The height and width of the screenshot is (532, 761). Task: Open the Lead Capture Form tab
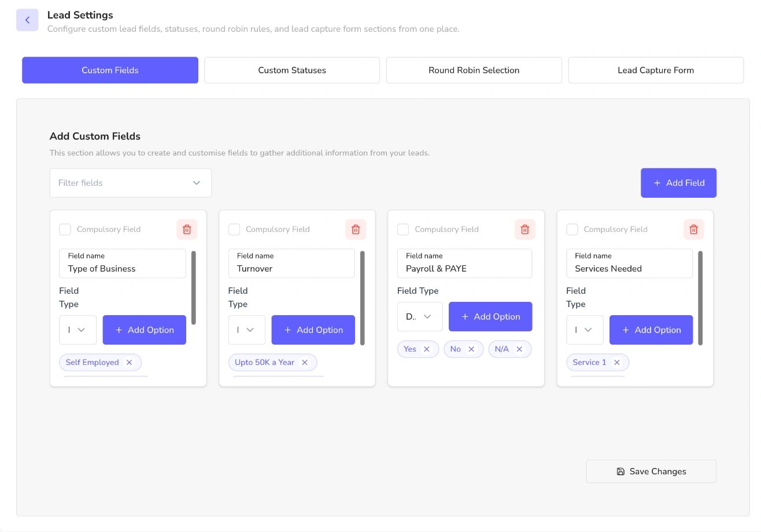tap(656, 70)
